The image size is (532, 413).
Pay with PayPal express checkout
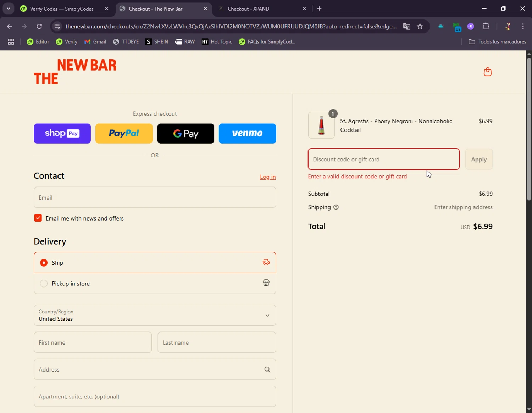click(124, 134)
